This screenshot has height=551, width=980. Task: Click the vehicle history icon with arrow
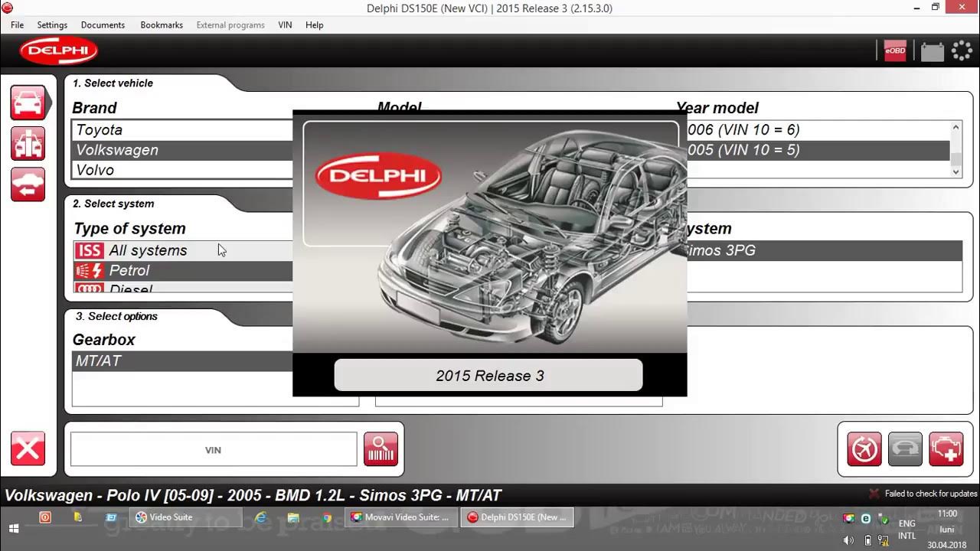(x=28, y=184)
